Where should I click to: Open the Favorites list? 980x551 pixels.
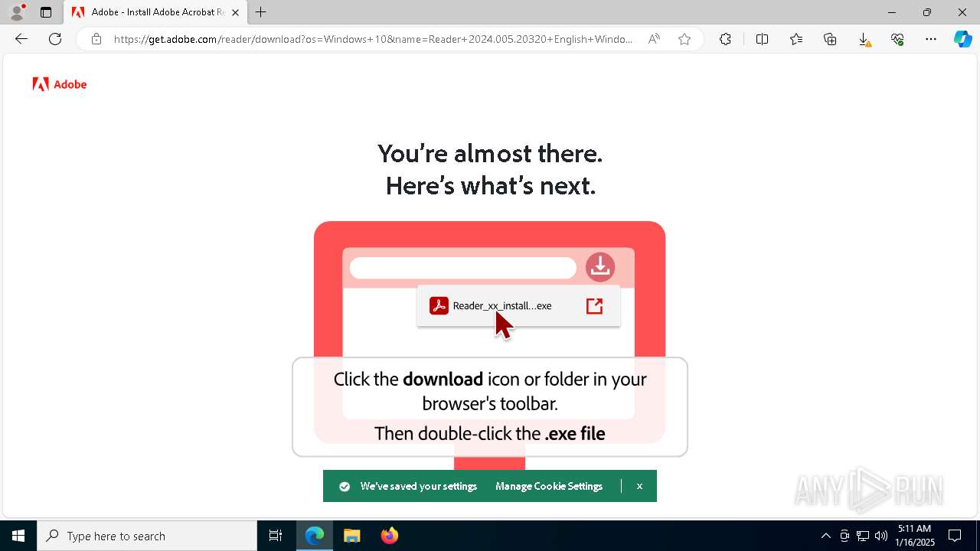[x=796, y=39]
